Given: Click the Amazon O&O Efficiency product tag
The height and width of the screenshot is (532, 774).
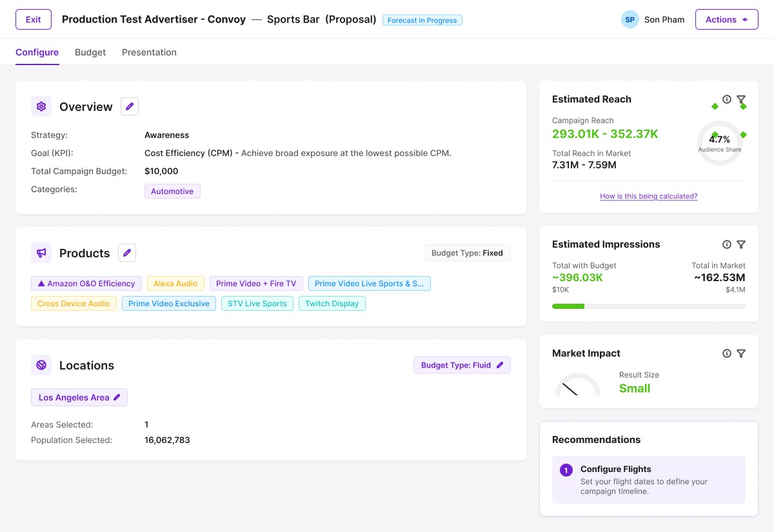Looking at the screenshot, I should pos(86,284).
